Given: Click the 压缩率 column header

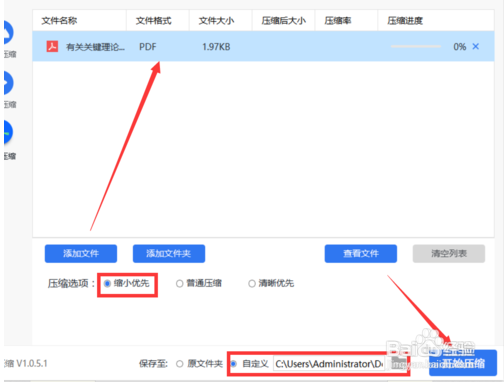Looking at the screenshot, I should (338, 21).
